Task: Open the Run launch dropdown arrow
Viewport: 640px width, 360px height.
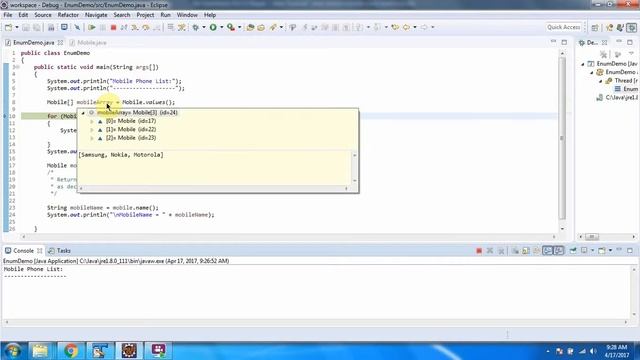Action: coord(222,27)
